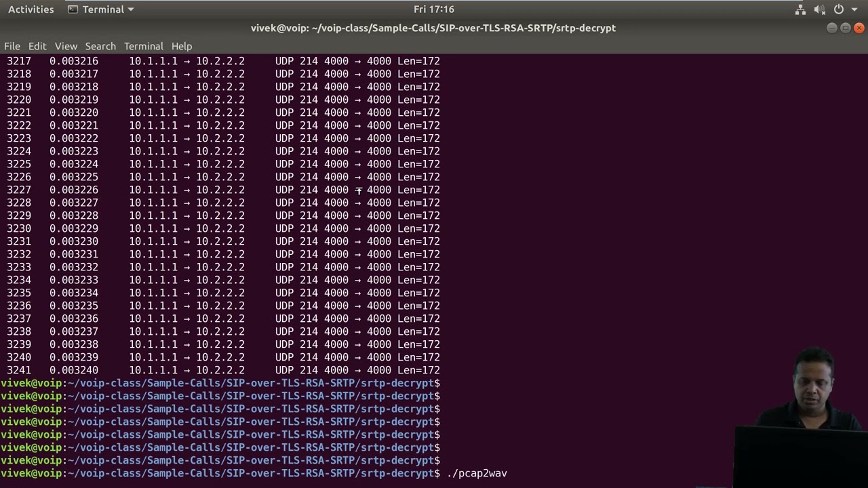The image size is (868, 488).
Task: Close the terminal window
Action: pyautogui.click(x=859, y=28)
